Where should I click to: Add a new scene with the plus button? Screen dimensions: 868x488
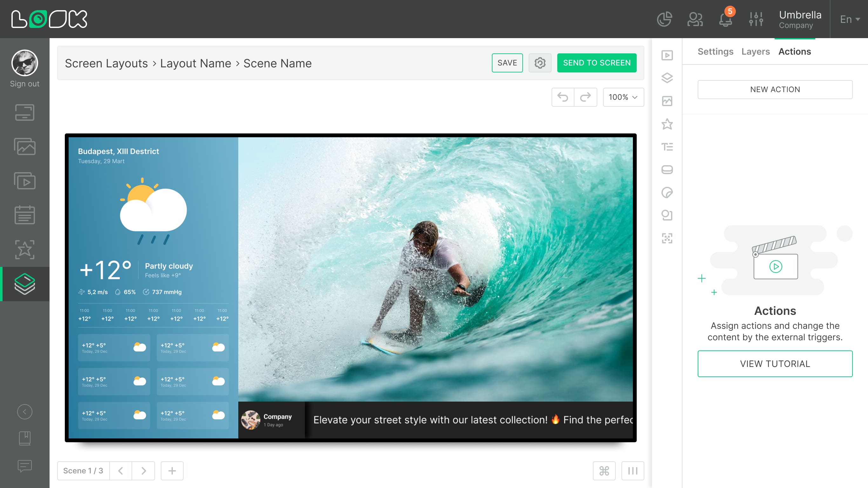click(172, 471)
